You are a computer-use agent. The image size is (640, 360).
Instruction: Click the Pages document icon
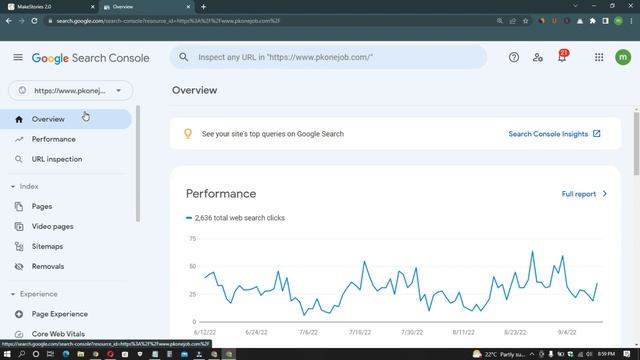pos(19,207)
